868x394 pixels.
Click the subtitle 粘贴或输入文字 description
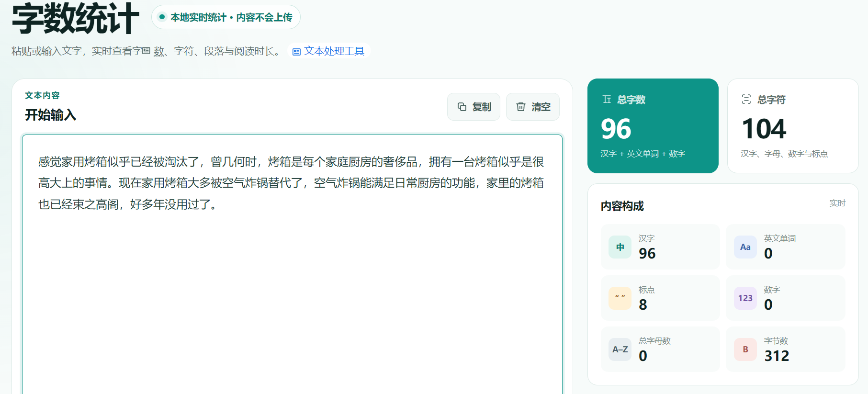point(147,51)
